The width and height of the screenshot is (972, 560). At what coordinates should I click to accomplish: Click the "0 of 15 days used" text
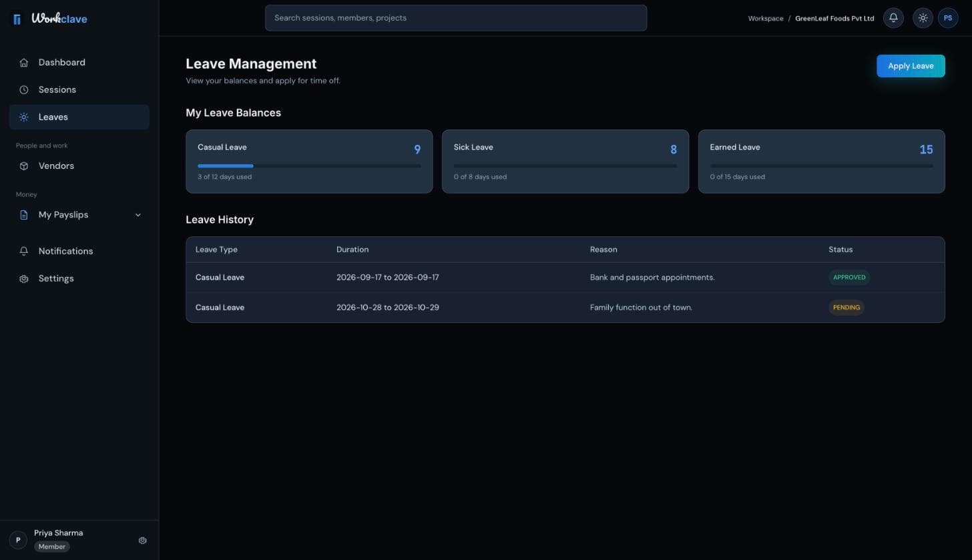(738, 177)
